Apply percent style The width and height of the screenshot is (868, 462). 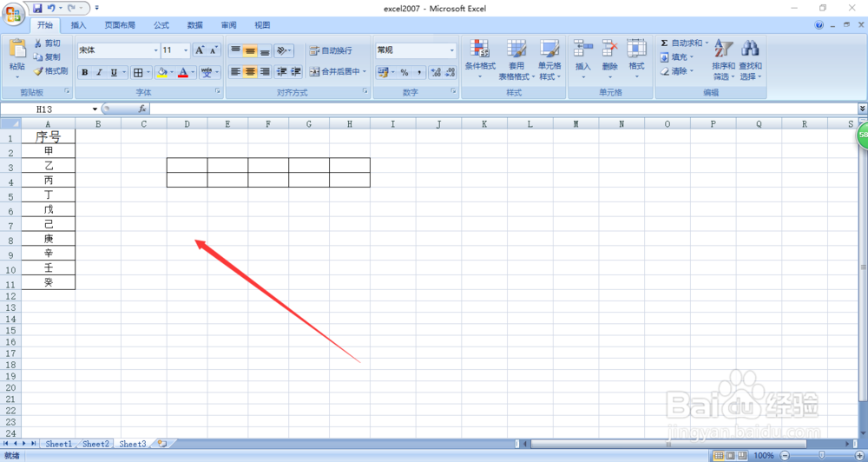[x=404, y=72]
